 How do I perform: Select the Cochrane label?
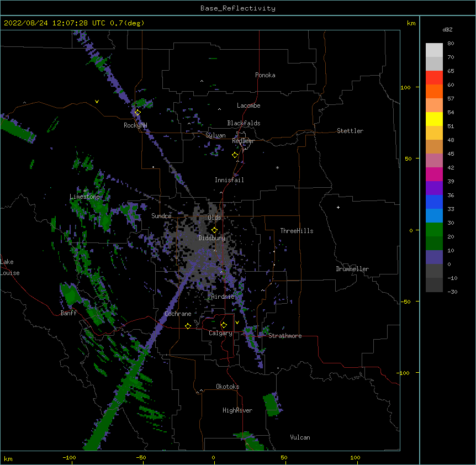[178, 314]
